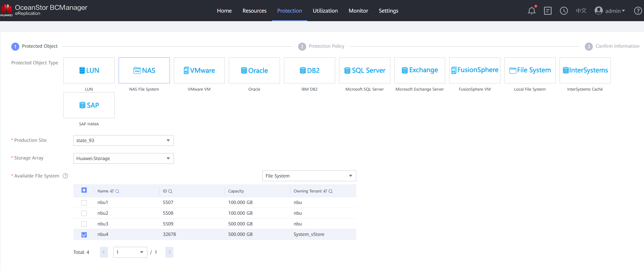This screenshot has height=271, width=644.
Task: Go to the Resources menu
Action: click(x=254, y=11)
